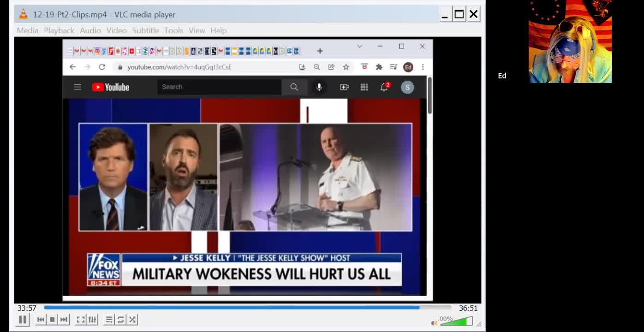Bookmark page with the star icon
This screenshot has height=332, width=644.
[x=346, y=67]
